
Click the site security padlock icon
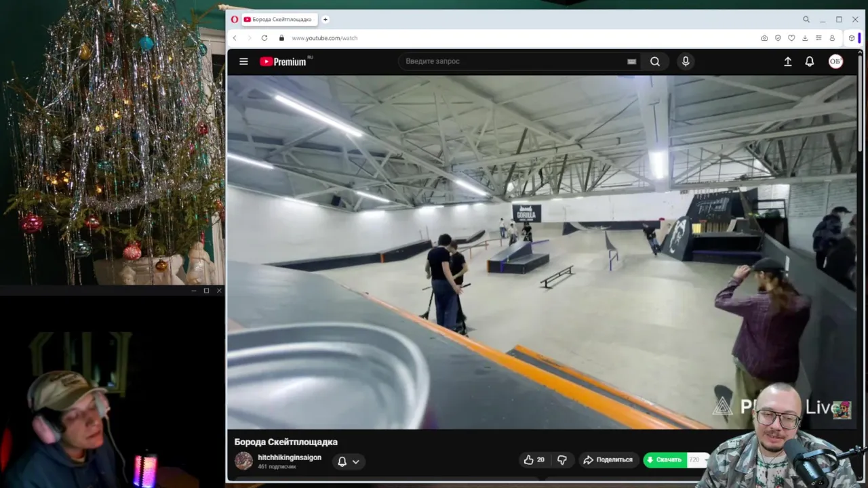pyautogui.click(x=281, y=38)
